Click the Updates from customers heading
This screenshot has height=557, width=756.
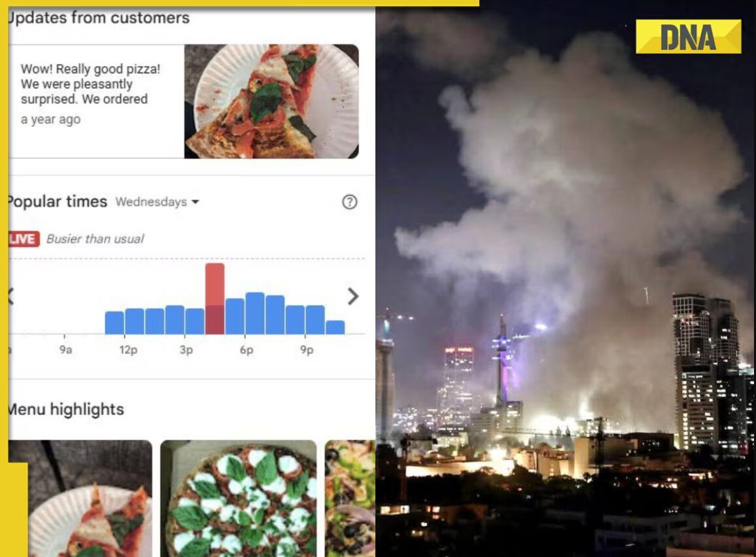click(99, 18)
